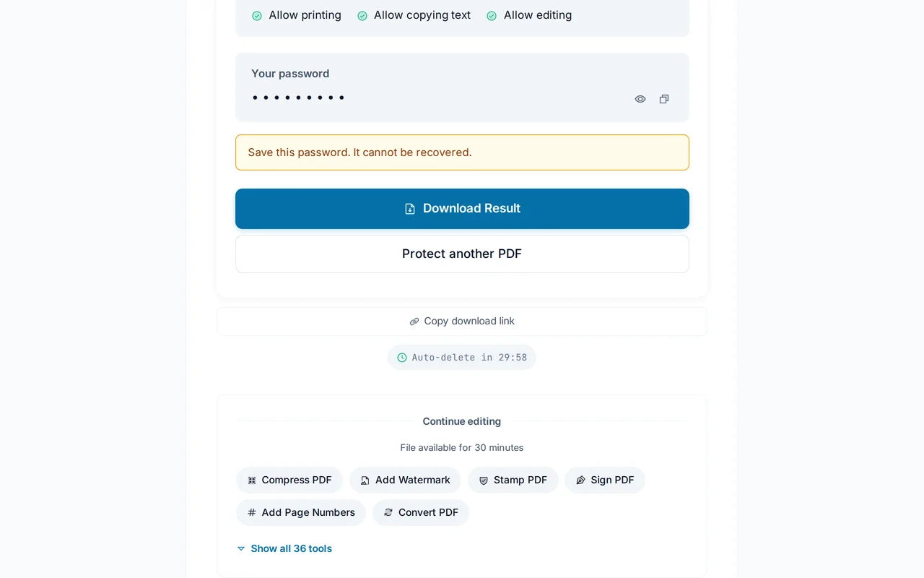Copy download link for the file

coord(462,321)
